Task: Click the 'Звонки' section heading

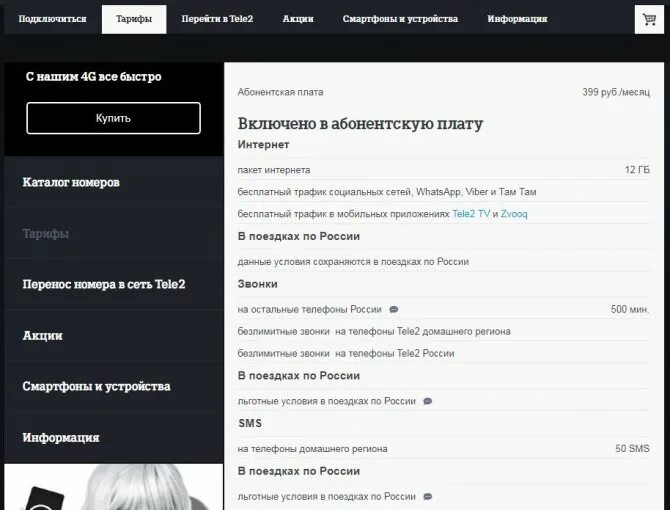Action: pyautogui.click(x=257, y=284)
